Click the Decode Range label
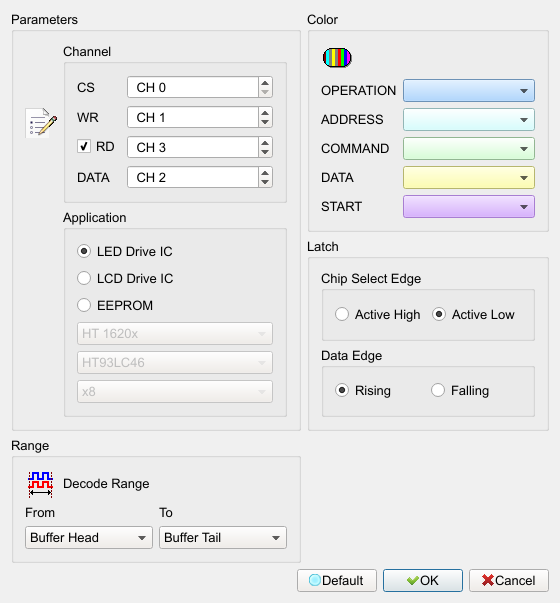 pos(106,483)
